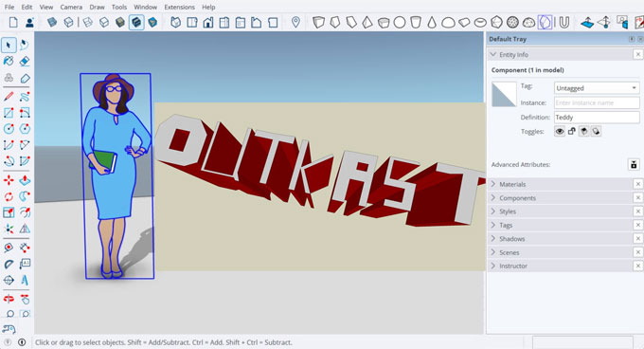Close the Materials panel with X
The width and height of the screenshot is (644, 349).
coord(637,184)
